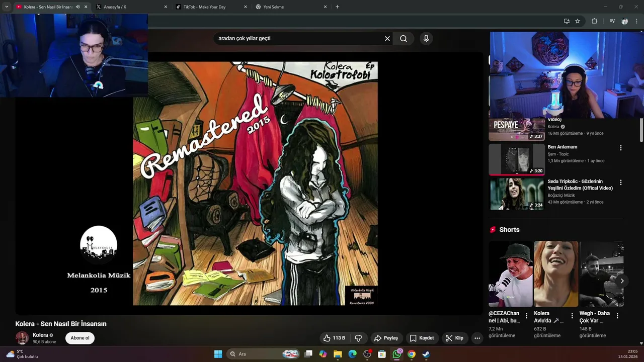
Task: Open the weather widget 5°C Çok bulutlu
Action: pos(23,354)
